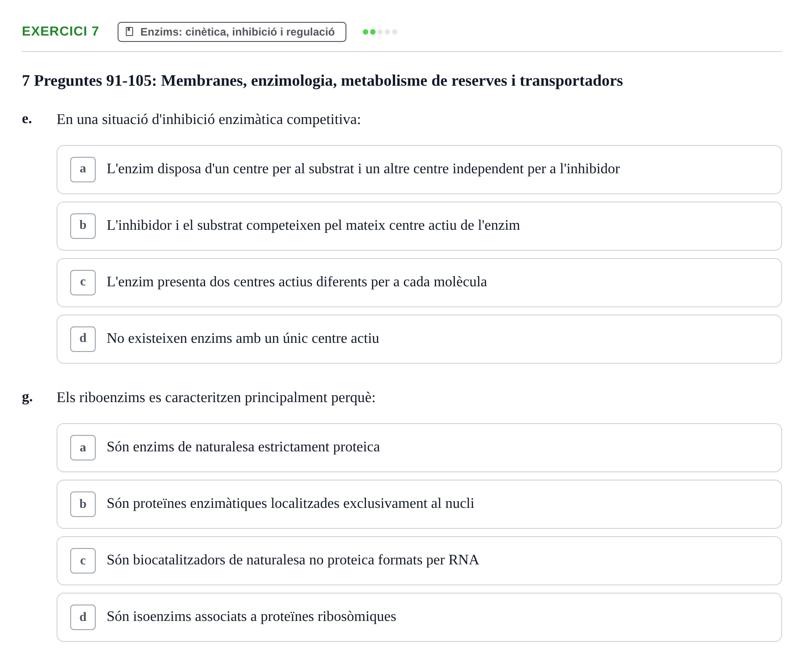Click the 'g.' question label
This screenshot has height=672, width=804.
(x=27, y=398)
